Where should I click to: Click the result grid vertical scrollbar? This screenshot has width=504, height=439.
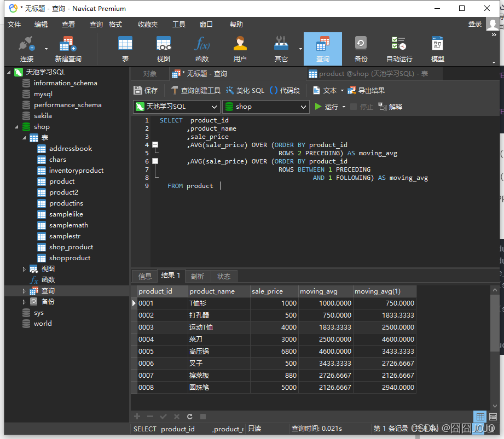pos(495,324)
